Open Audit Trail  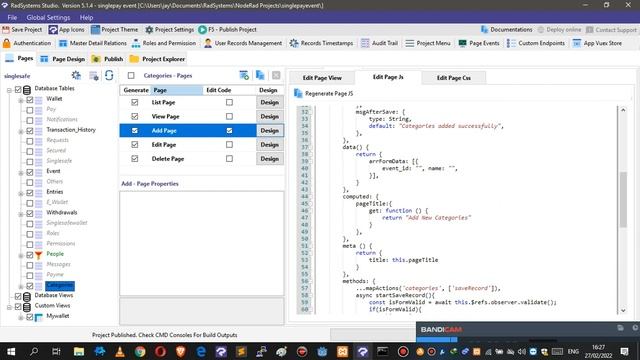click(x=379, y=43)
